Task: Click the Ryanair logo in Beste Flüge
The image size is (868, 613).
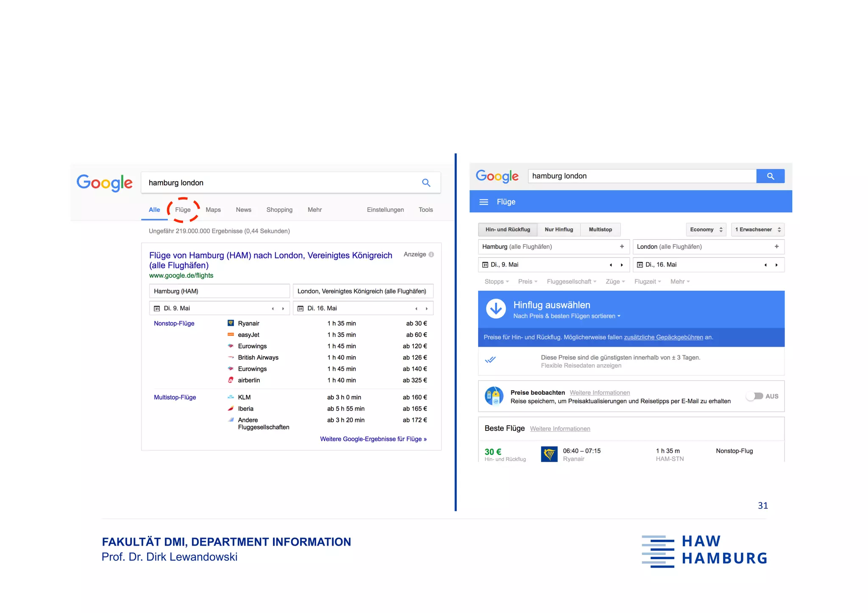Action: pyautogui.click(x=549, y=454)
